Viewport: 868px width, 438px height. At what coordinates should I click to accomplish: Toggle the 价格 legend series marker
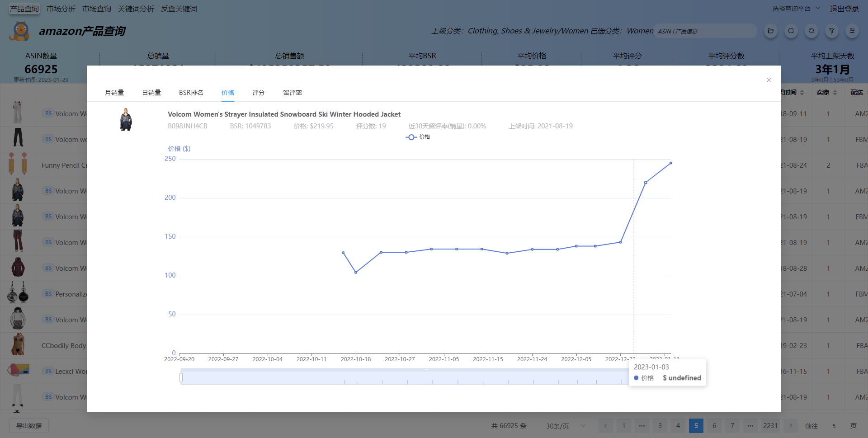411,137
